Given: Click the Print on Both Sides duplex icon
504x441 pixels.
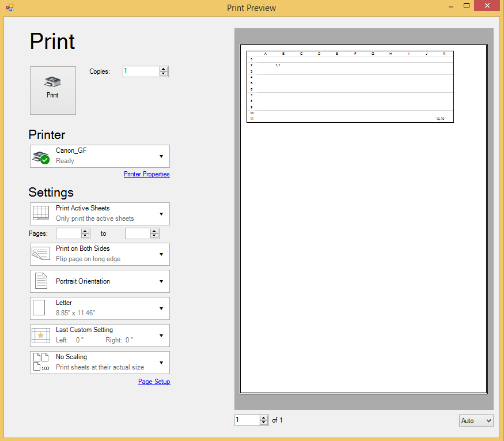Looking at the screenshot, I should pyautogui.click(x=40, y=254).
